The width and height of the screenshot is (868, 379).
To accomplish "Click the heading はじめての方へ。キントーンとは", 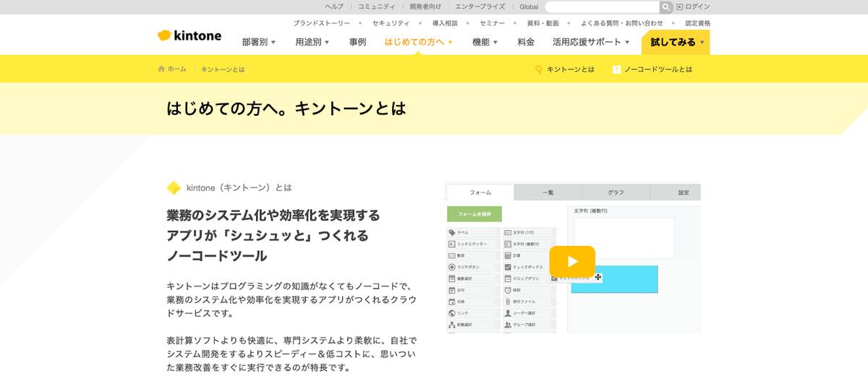I will 286,109.
